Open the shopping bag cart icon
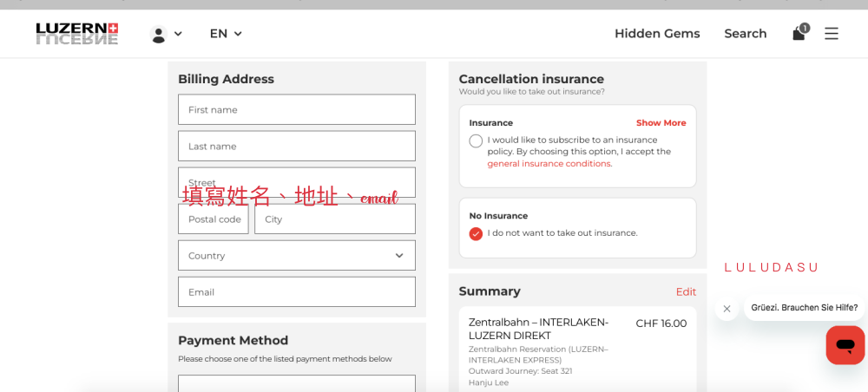Viewport: 868px width, 392px height. point(800,33)
